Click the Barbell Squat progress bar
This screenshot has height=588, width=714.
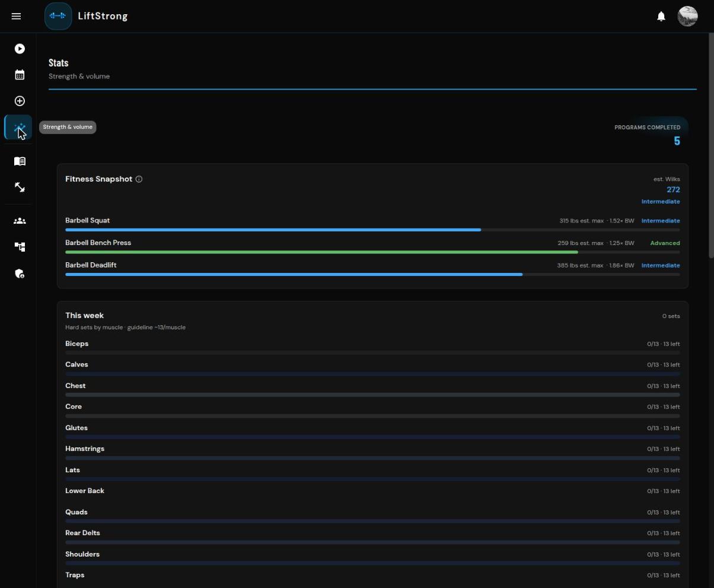[x=372, y=230]
